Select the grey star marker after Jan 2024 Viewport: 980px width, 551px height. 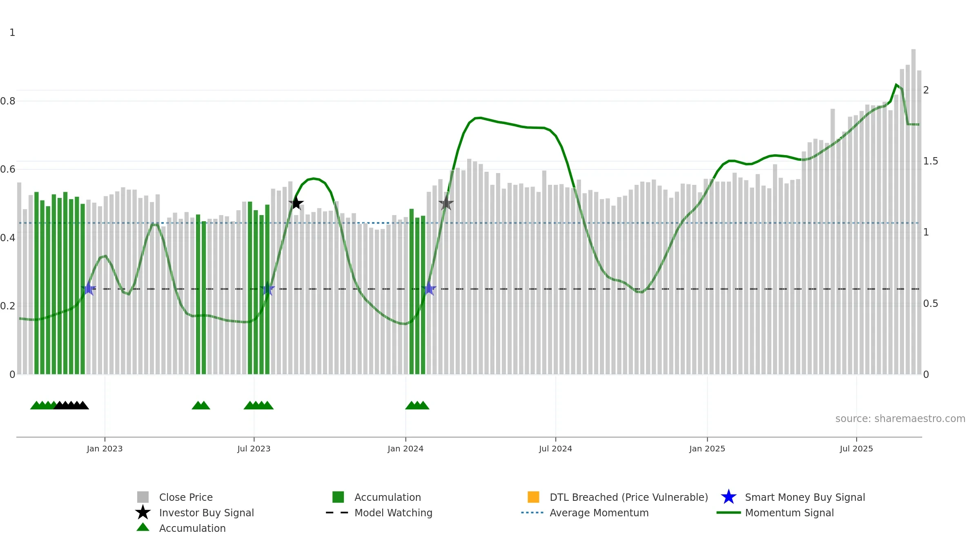point(446,202)
